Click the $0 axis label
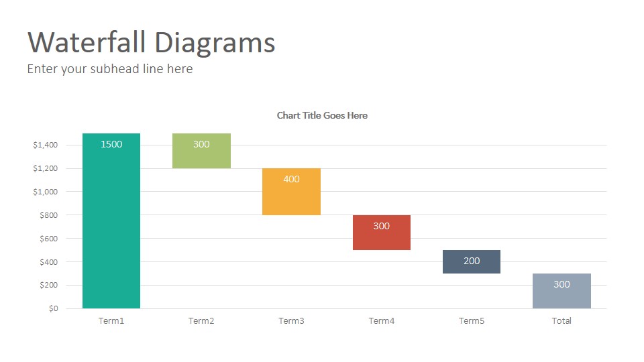This screenshot has height=362, width=644. (x=54, y=308)
